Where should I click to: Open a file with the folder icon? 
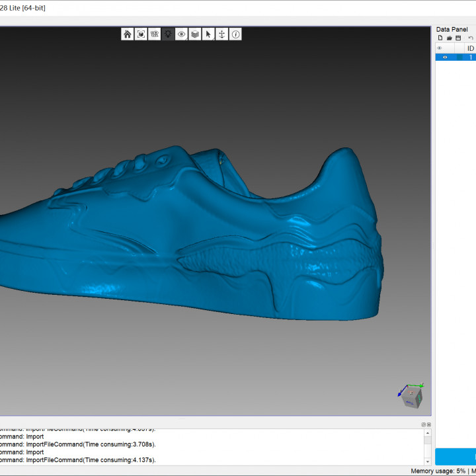449,38
